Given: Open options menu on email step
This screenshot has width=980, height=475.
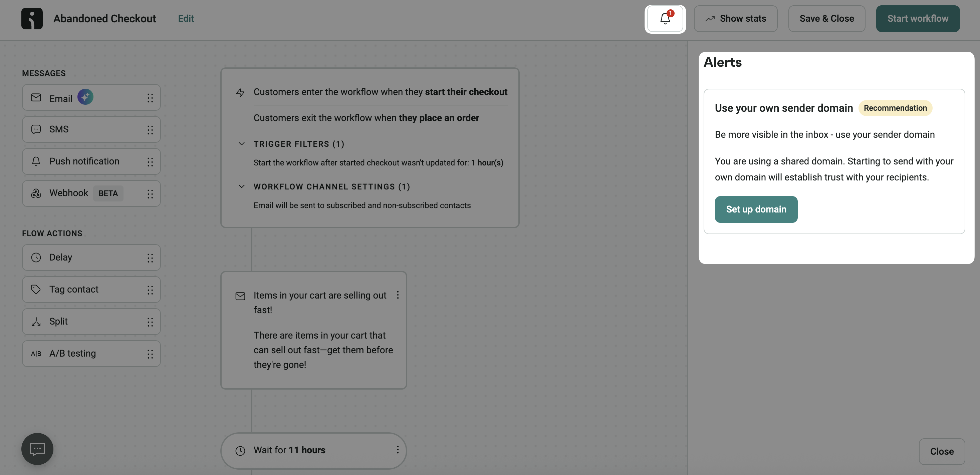Looking at the screenshot, I should [398, 295].
